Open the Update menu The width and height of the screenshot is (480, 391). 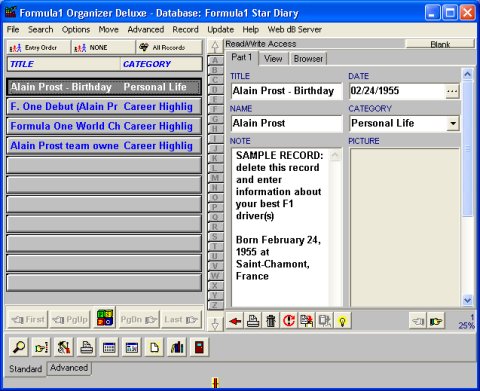(220, 30)
